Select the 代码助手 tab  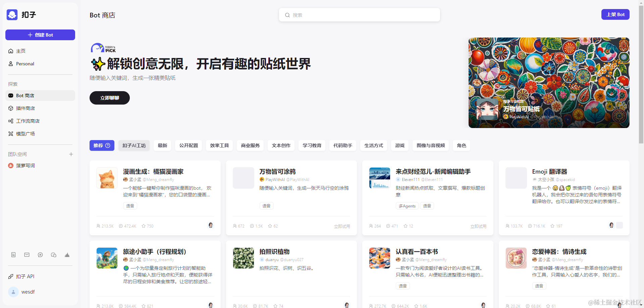(343, 145)
